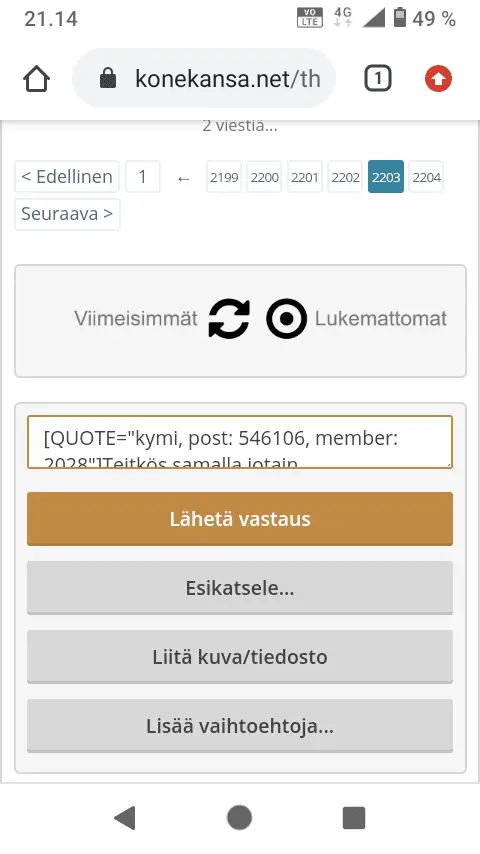
Task: Open the tab switcher showing 1 tab
Action: click(378, 79)
